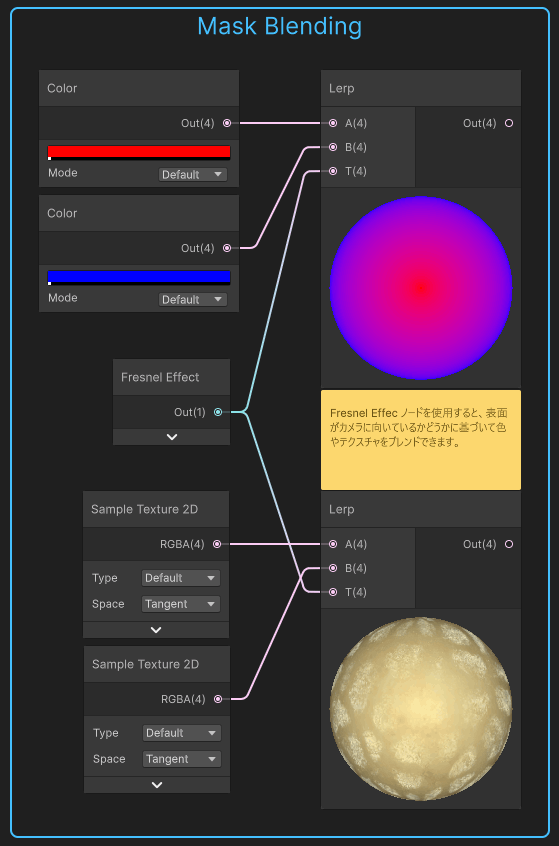
Task: Select the yellow Fresnel sticky note
Action: 421,440
